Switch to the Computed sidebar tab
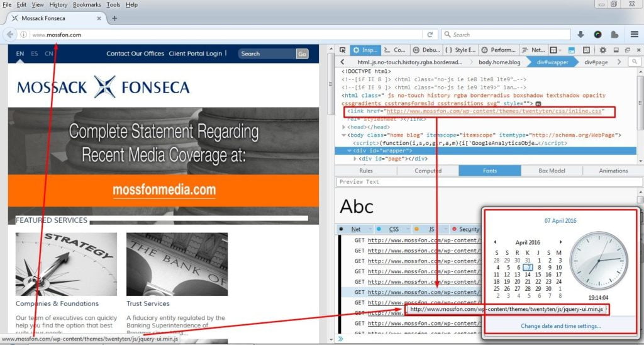Image resolution: width=644 pixels, height=345 pixels. pyautogui.click(x=428, y=171)
